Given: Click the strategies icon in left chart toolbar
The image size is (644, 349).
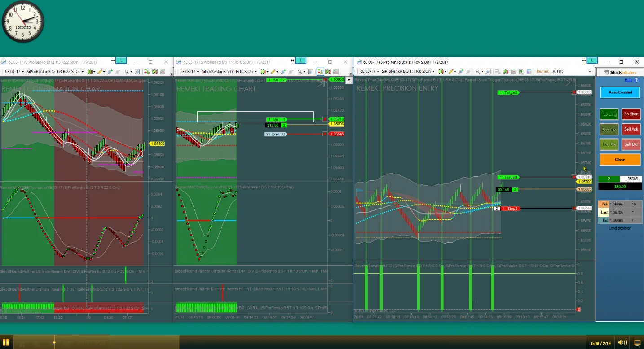Looking at the screenshot, I should [x=163, y=71].
